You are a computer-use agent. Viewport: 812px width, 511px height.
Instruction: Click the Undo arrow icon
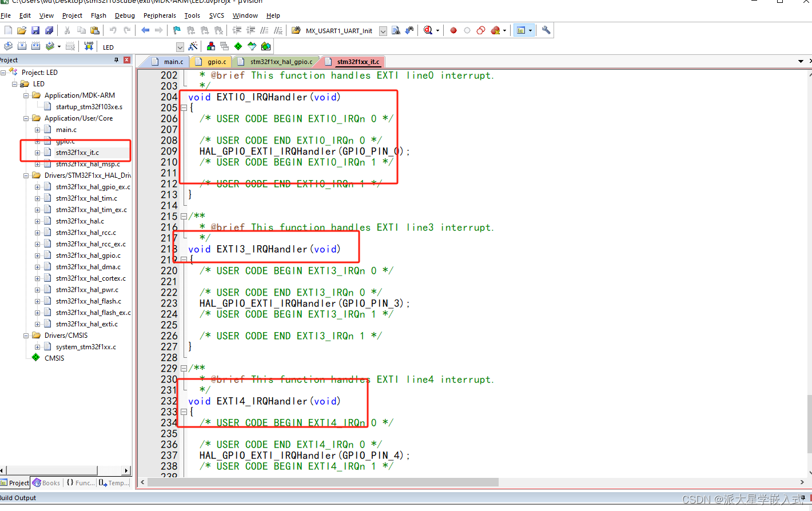(113, 30)
